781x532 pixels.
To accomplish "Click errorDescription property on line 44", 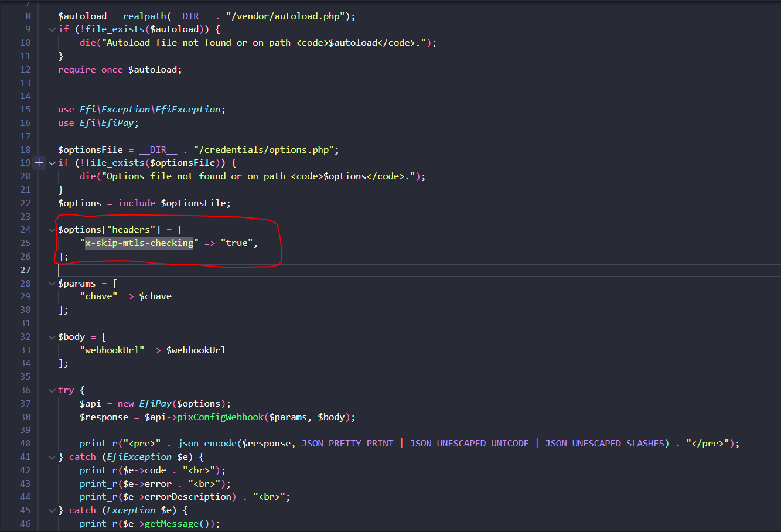I will point(188,497).
